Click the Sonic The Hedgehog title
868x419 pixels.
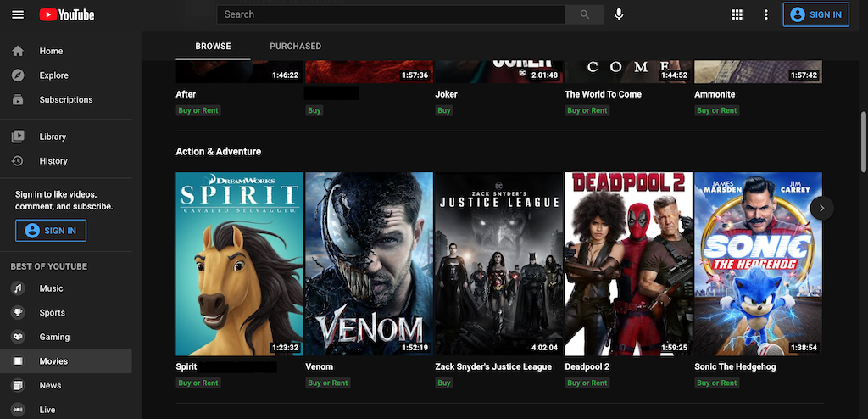pyautogui.click(x=735, y=367)
